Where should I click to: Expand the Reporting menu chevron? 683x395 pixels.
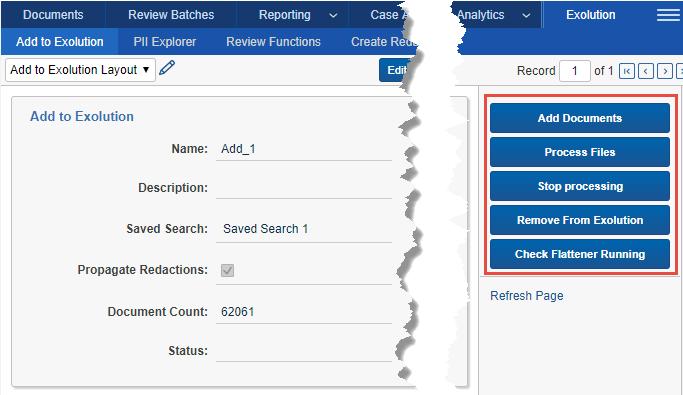pos(333,15)
